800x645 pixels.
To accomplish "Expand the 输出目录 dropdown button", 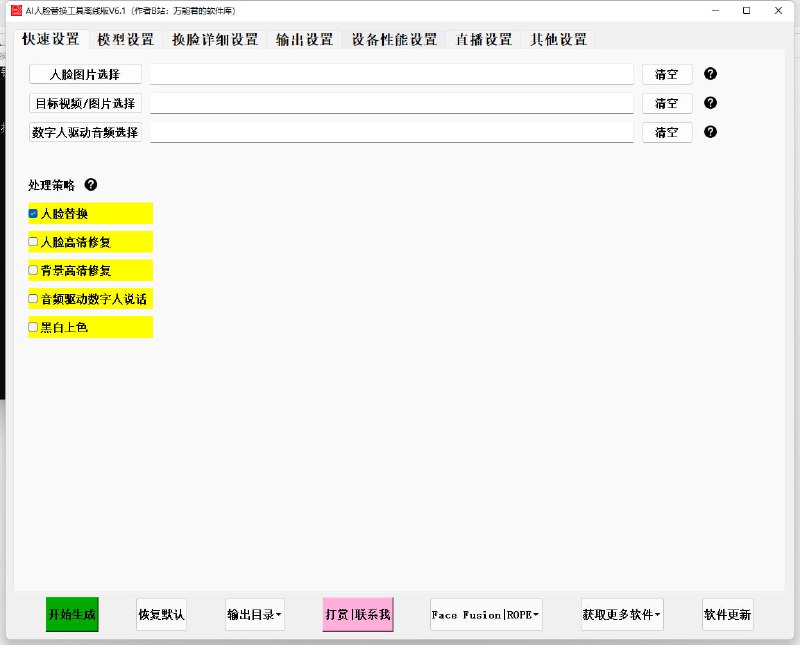I will coord(255,615).
